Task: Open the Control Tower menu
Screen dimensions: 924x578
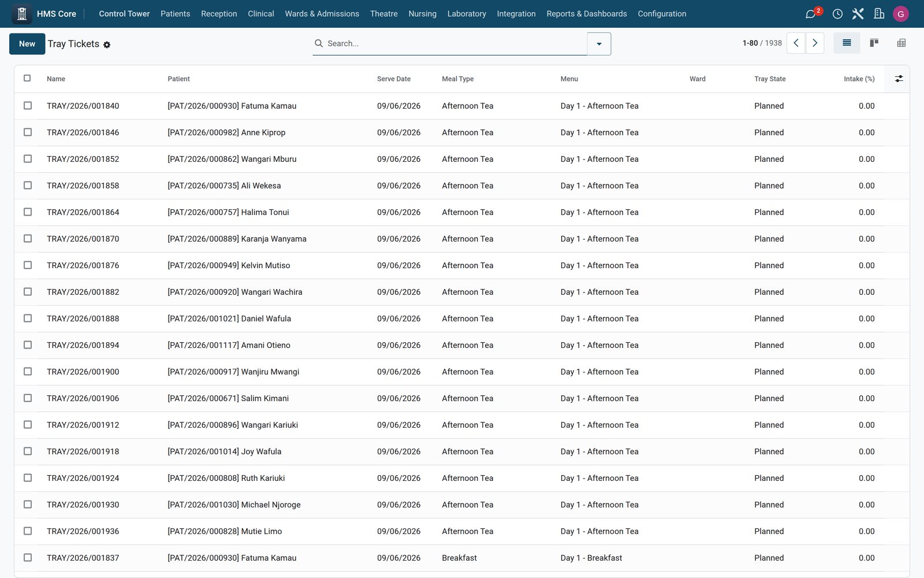Action: coord(124,14)
